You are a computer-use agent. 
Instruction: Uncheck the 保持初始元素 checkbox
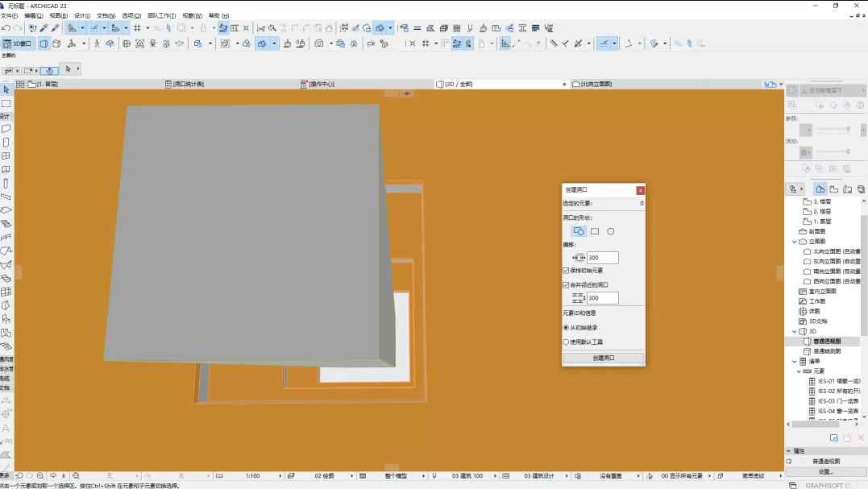pyautogui.click(x=566, y=271)
